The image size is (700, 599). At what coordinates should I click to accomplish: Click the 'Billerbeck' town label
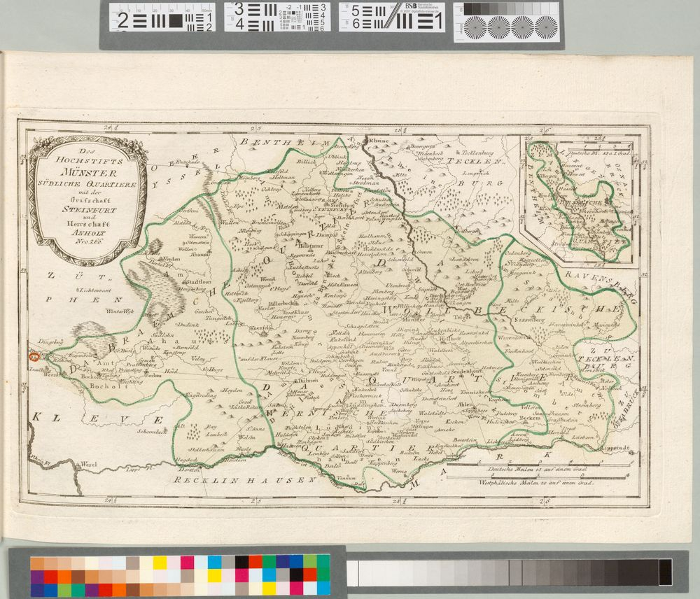[x=283, y=302]
